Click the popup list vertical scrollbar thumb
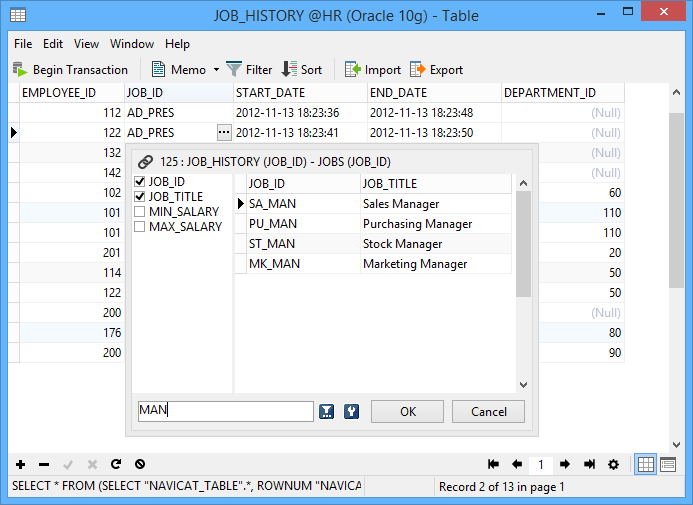693x505 pixels. click(523, 244)
